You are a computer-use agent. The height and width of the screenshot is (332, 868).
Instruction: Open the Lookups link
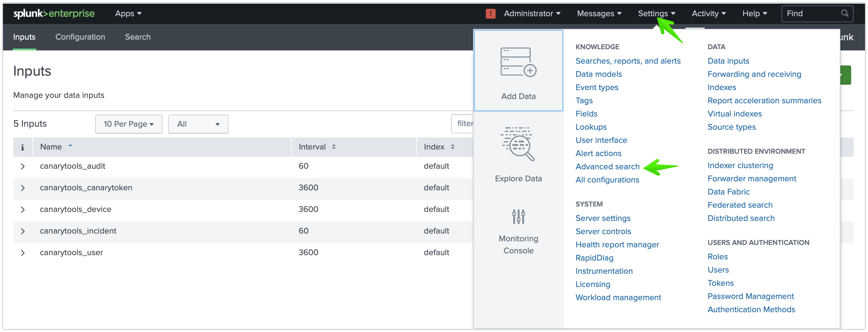pyautogui.click(x=591, y=127)
